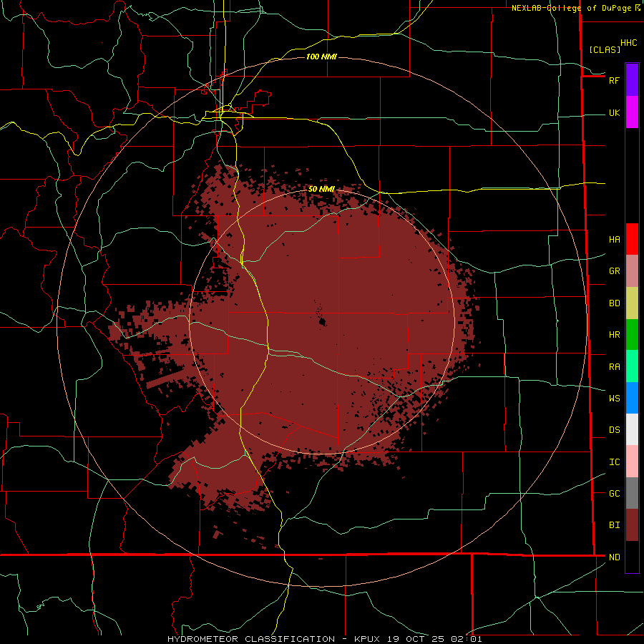The width and height of the screenshot is (644, 644).
Task: Click the dark green HR swatch
Action: click(632, 335)
